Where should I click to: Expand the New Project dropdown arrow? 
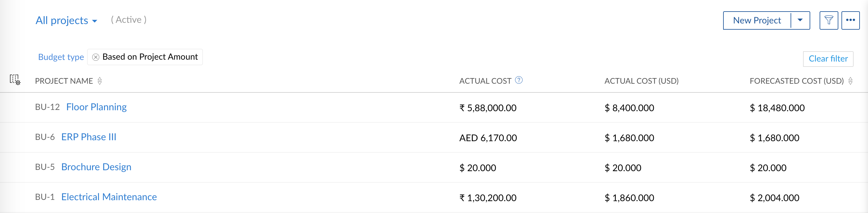pyautogui.click(x=800, y=21)
